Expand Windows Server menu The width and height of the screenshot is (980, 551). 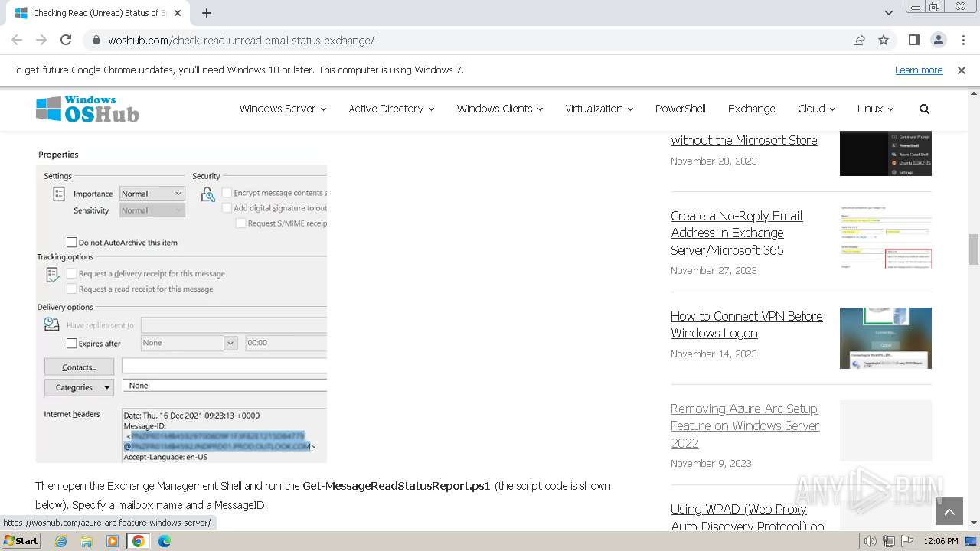[x=283, y=109]
